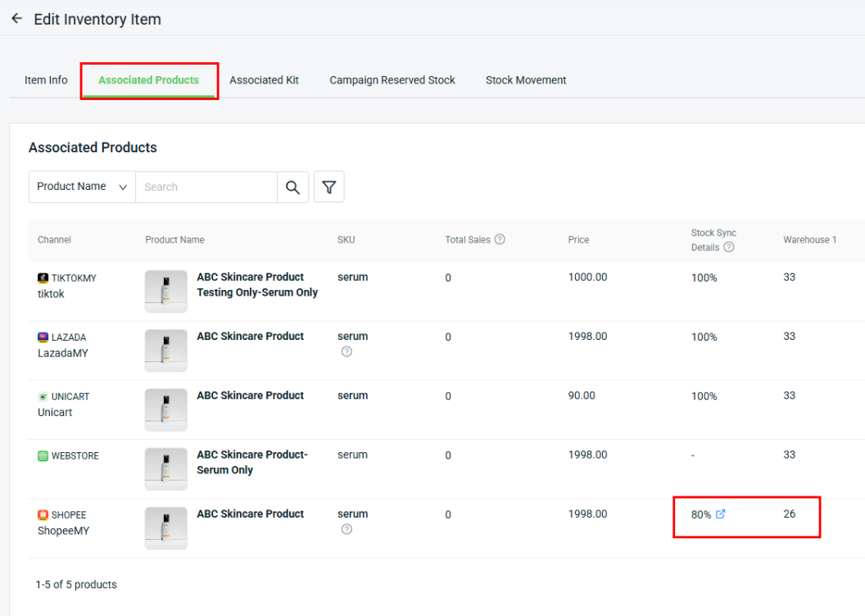Expand the Product Name search dropdown
This screenshot has height=616, width=865.
[x=82, y=187]
